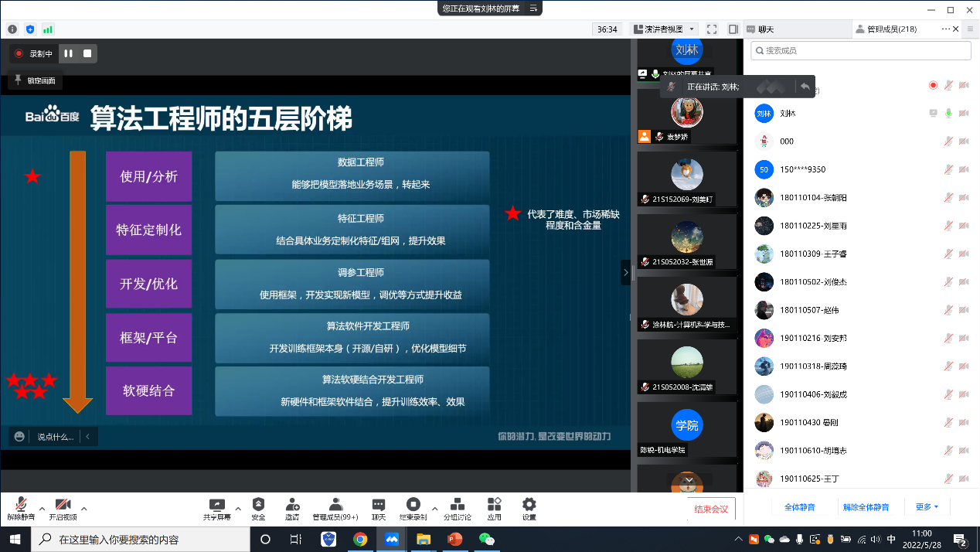
Task: Open the 应用 apps icon
Action: (x=495, y=507)
